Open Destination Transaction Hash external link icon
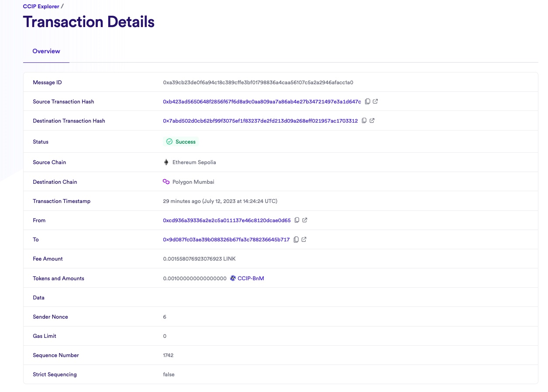The height and width of the screenshot is (392, 548). 372,121
